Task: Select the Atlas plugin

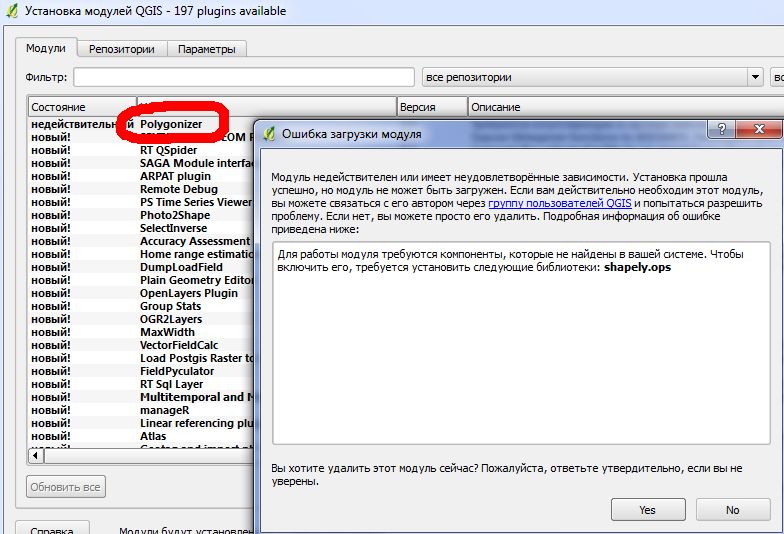Action: pos(153,436)
